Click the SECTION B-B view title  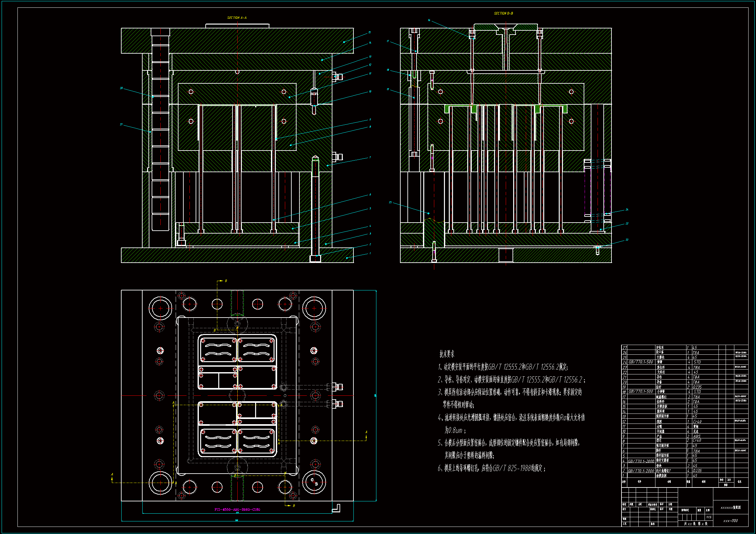[x=503, y=14]
